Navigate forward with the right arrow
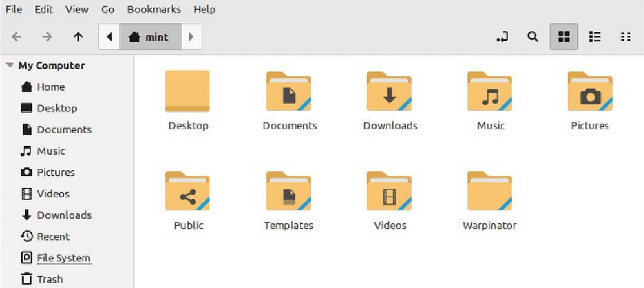The height and width of the screenshot is (288, 644). pos(47,37)
